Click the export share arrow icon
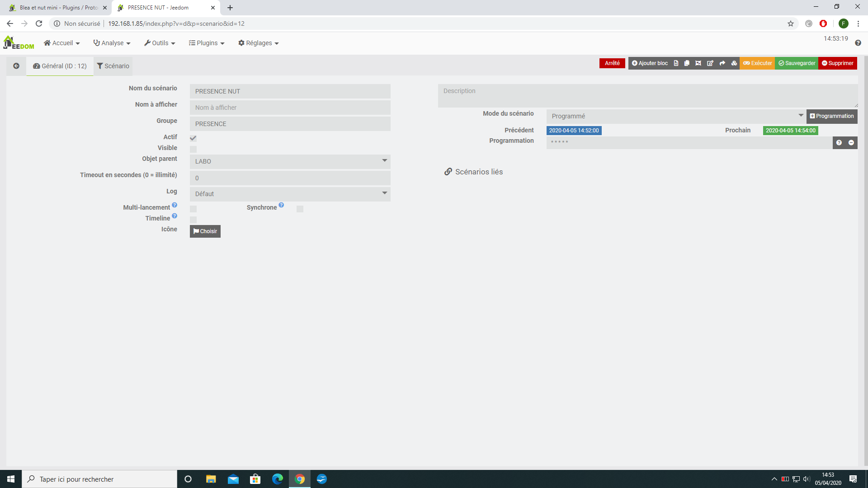Viewport: 868px width, 488px height. point(722,63)
